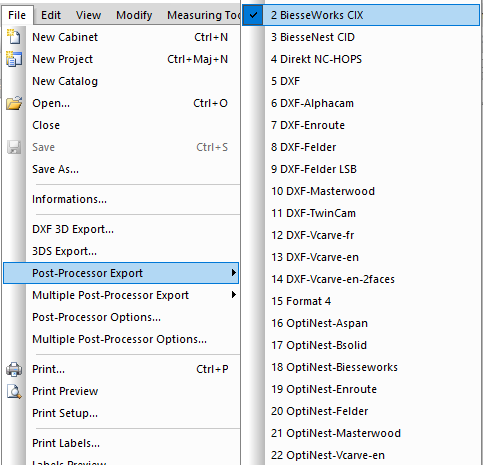Choose 3DS Export... entry
Image resolution: width=483 pixels, height=465 pixels.
click(121, 251)
